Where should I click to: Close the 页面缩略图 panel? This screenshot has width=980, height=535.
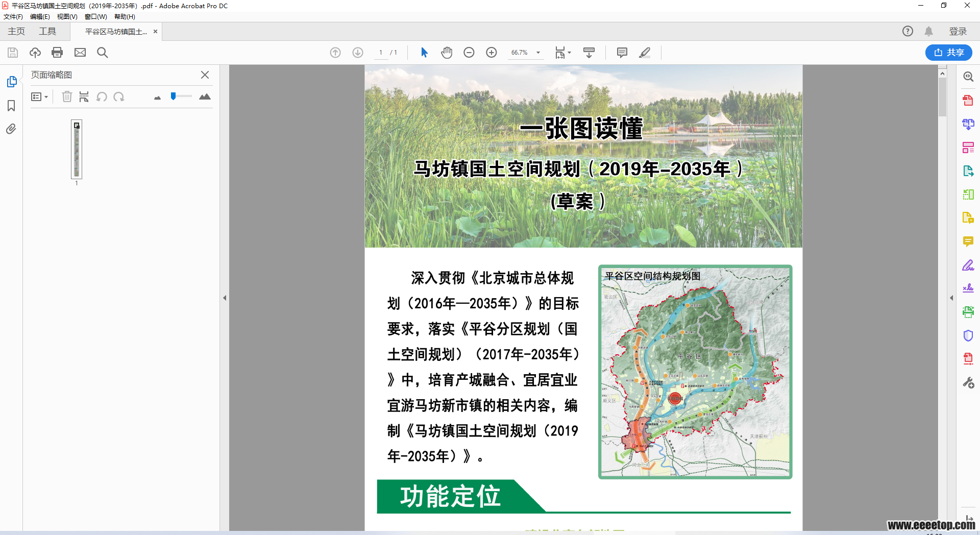[x=205, y=75]
